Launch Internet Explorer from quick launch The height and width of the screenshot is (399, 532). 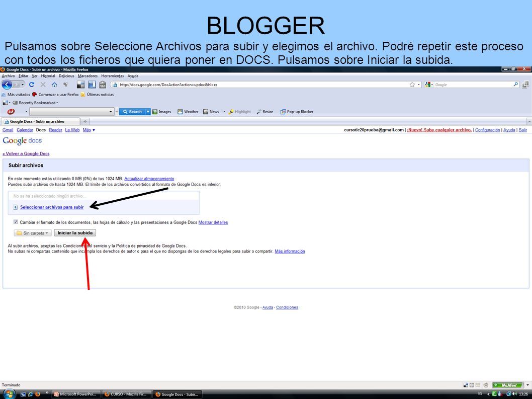tap(30, 394)
